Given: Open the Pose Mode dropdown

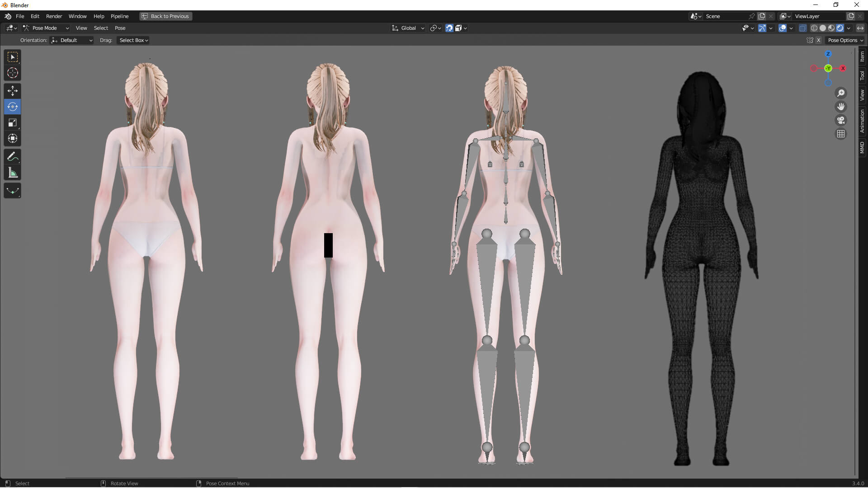Looking at the screenshot, I should pyautogui.click(x=46, y=28).
